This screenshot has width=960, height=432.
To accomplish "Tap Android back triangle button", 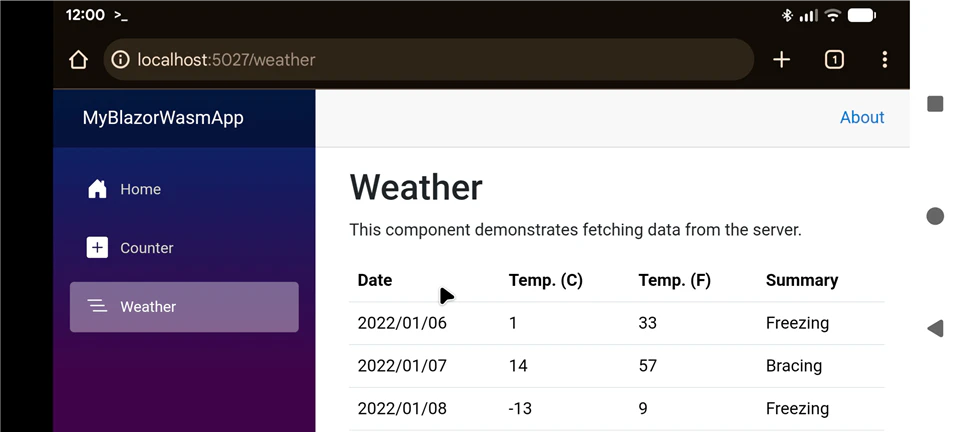I will coord(935,329).
